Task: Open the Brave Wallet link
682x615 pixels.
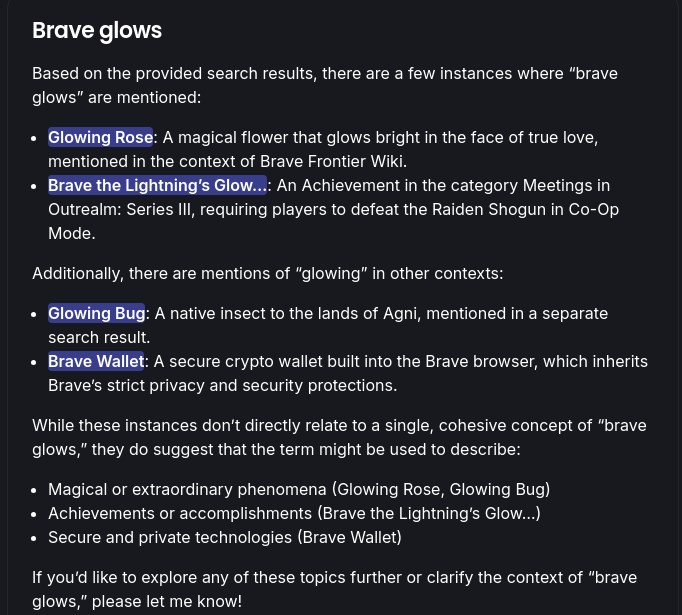Action: (x=96, y=361)
